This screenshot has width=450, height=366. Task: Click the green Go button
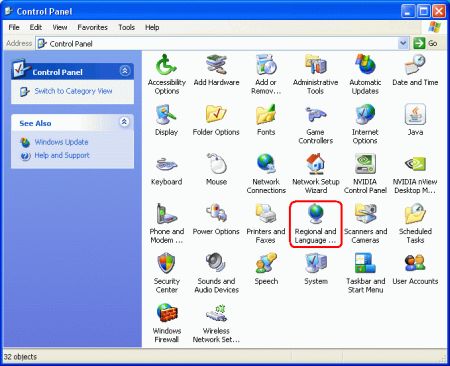point(426,43)
